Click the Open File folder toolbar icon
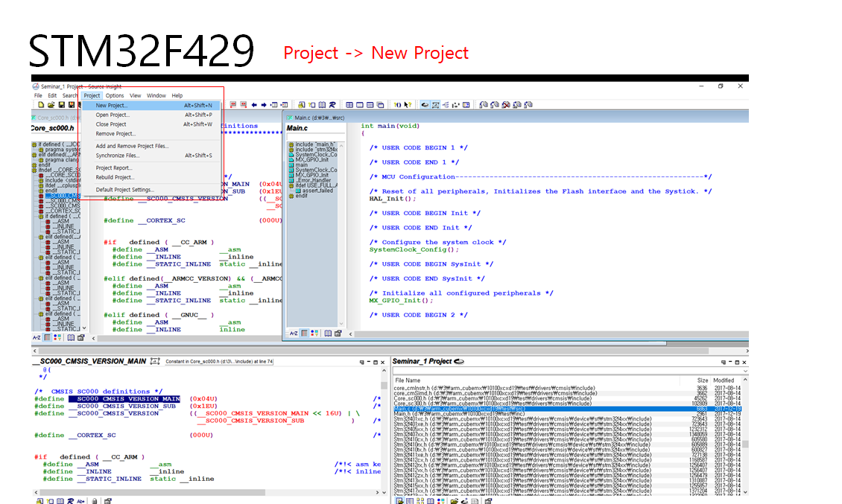Viewport: 842px width, 504px height. point(51,105)
